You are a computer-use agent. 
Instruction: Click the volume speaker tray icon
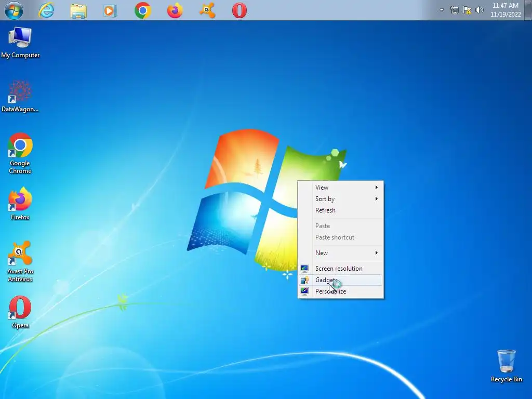(x=479, y=10)
